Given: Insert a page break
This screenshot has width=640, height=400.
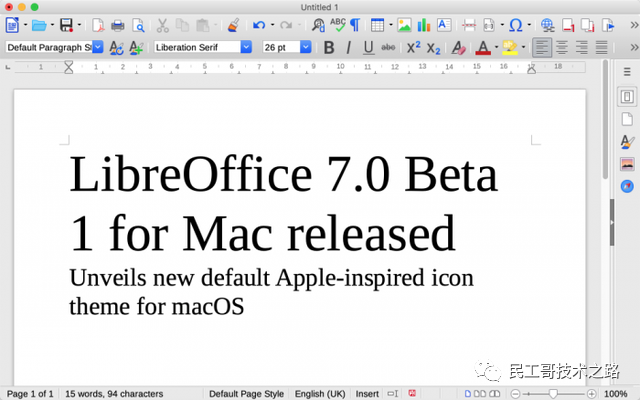Looking at the screenshot, I should 469,25.
